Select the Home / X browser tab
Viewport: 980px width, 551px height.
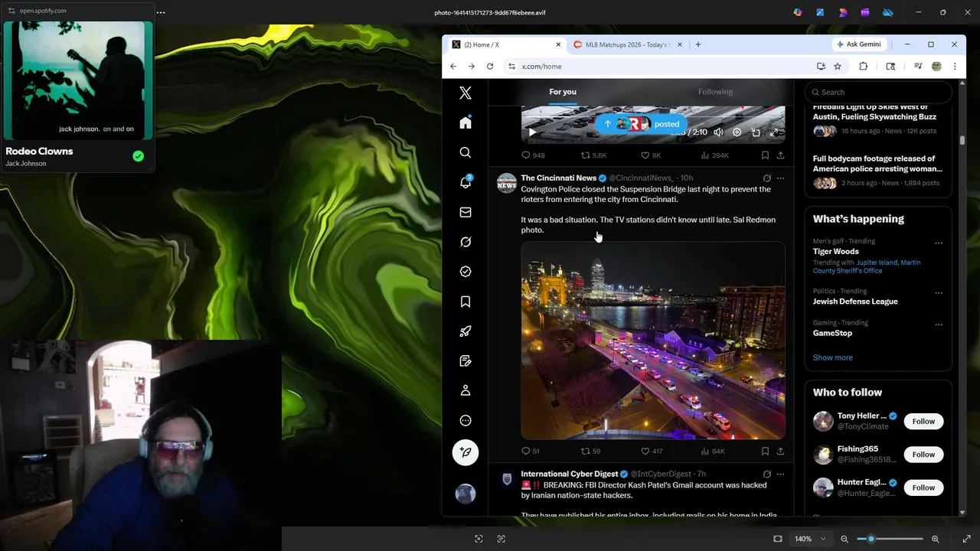pos(505,44)
